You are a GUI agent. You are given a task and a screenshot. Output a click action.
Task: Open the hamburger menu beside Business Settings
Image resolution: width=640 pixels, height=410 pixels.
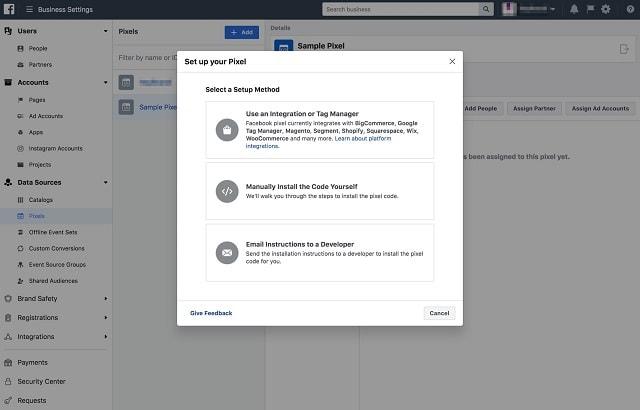pyautogui.click(x=27, y=9)
